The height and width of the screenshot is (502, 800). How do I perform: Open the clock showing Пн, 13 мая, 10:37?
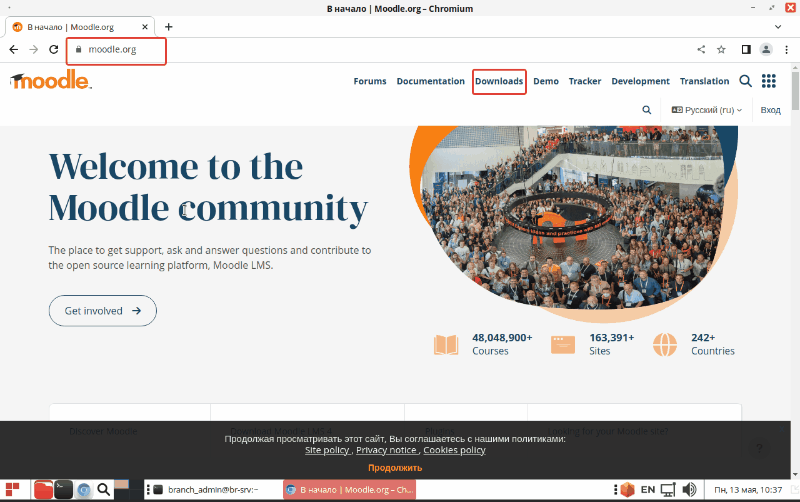click(748, 490)
